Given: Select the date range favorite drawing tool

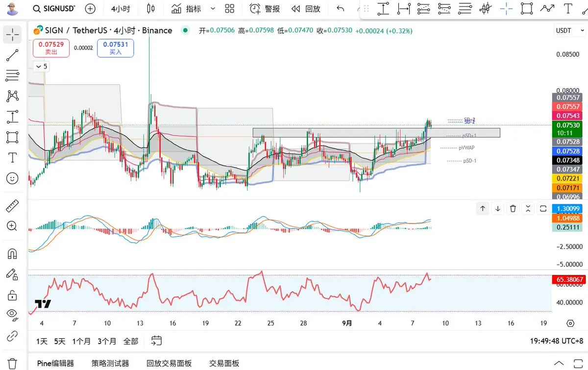Looking at the screenshot, I should pos(404,8).
